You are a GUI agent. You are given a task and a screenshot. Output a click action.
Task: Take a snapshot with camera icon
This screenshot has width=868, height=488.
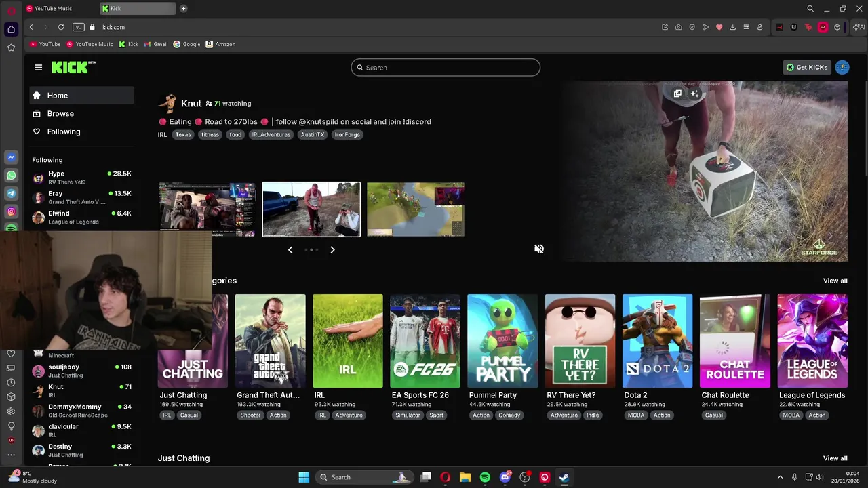[x=678, y=27]
